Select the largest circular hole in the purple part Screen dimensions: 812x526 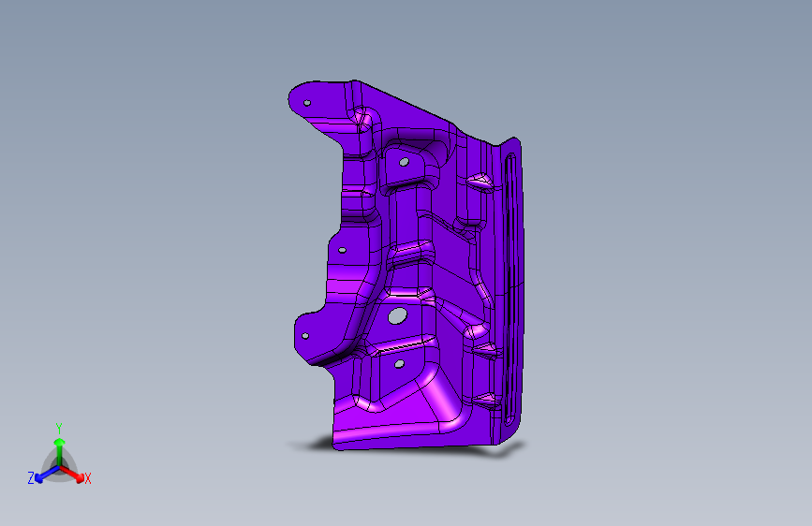[397, 315]
